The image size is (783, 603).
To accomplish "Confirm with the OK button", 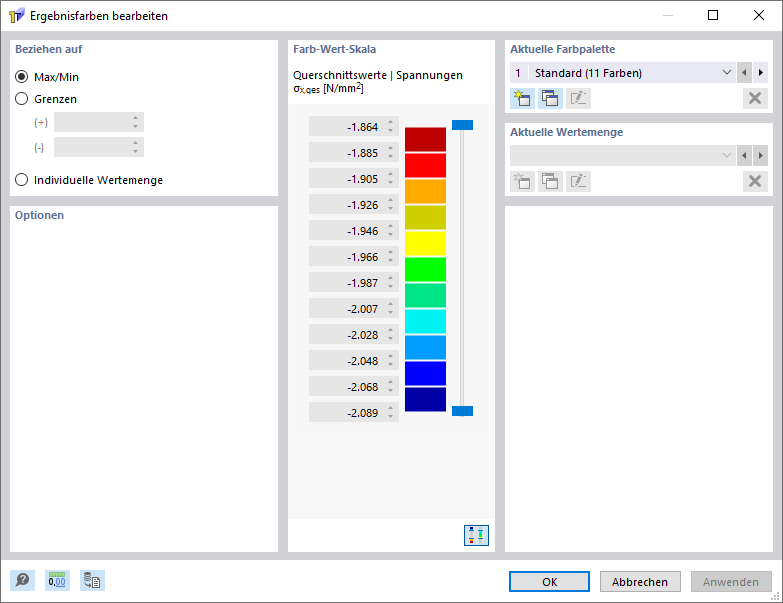I will 549,582.
